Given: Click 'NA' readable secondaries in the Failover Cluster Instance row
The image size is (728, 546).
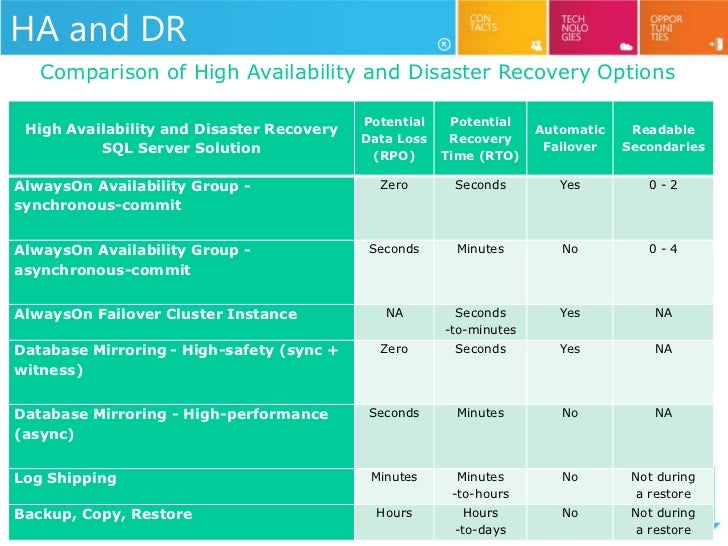Looking at the screenshot, I should [x=663, y=313].
